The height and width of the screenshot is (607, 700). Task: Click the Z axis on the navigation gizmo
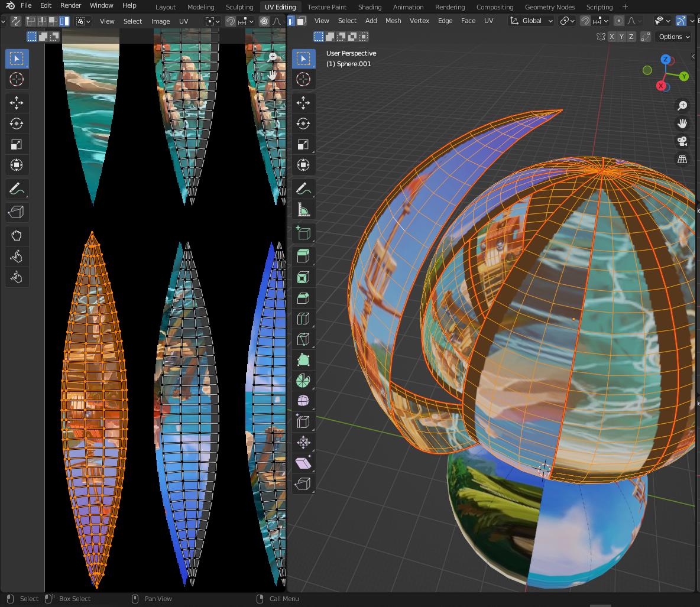click(667, 59)
